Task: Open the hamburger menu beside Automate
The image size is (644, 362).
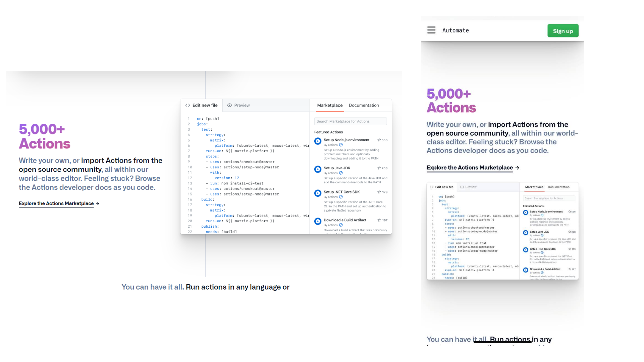Action: click(431, 30)
